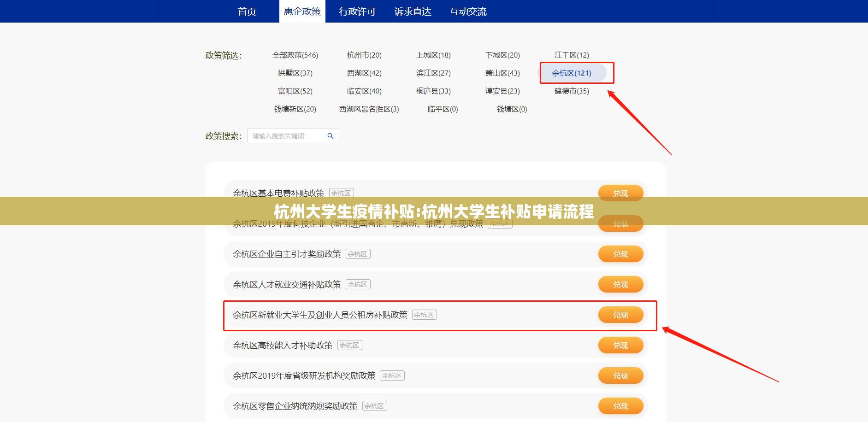Click 兑现 for 公租房补贴政策
Image resolution: width=868 pixels, height=422 pixels.
click(620, 315)
